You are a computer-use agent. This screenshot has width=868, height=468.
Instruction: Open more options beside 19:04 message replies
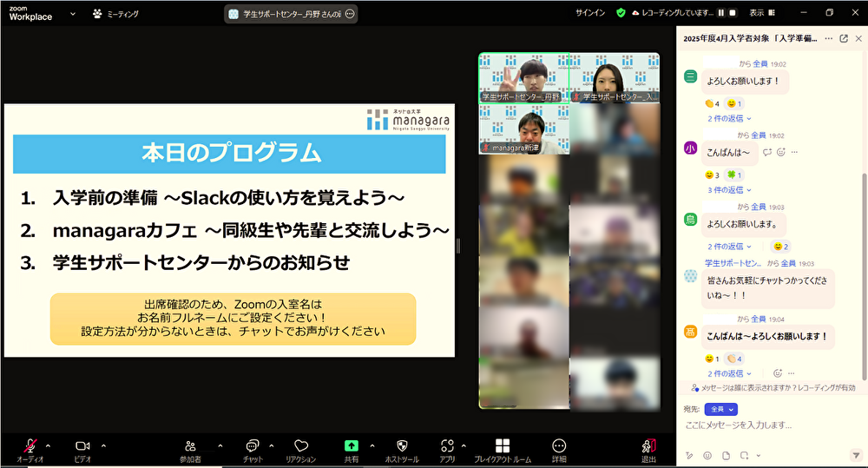tap(791, 373)
